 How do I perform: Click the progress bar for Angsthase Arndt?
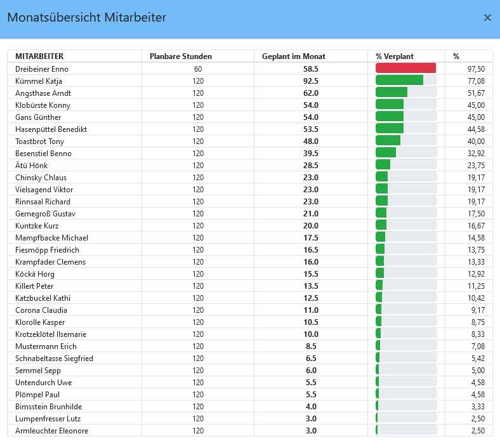tap(406, 93)
